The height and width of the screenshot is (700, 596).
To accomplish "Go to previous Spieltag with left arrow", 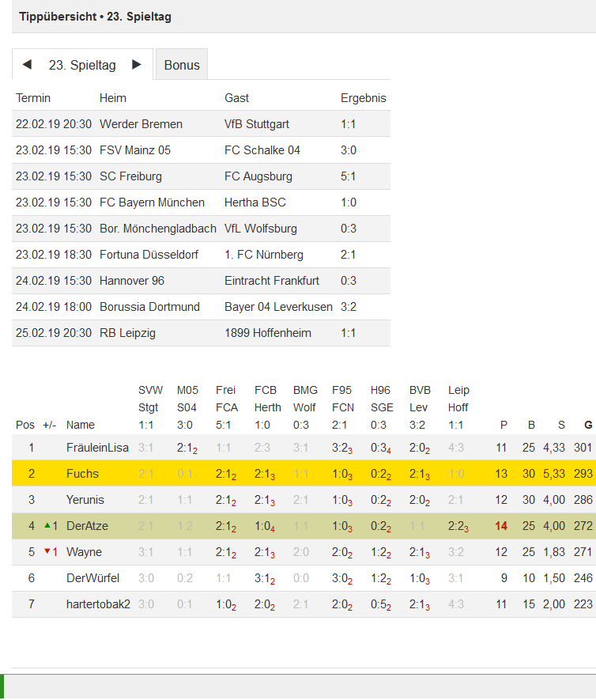I will click(x=27, y=65).
